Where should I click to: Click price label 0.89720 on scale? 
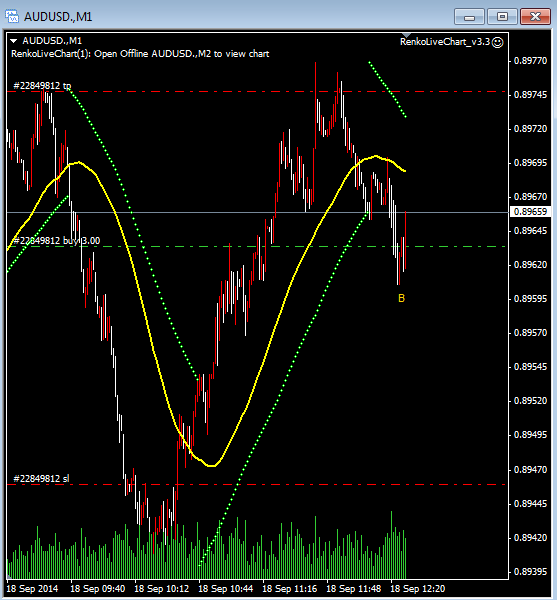530,129
